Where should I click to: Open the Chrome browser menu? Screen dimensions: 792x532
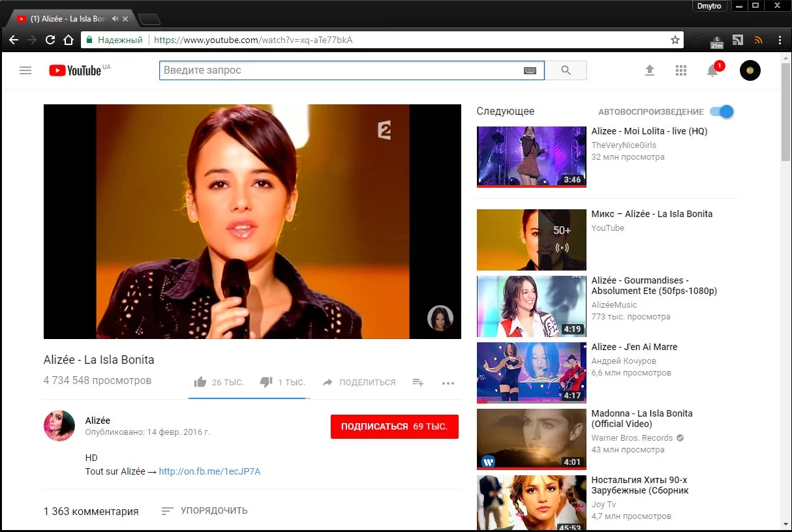pyautogui.click(x=778, y=40)
